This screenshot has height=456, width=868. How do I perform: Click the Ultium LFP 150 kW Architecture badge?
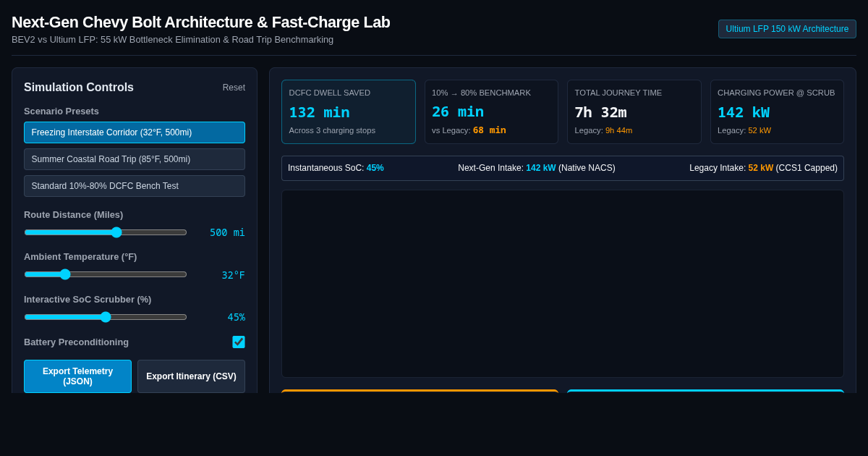coord(787,29)
